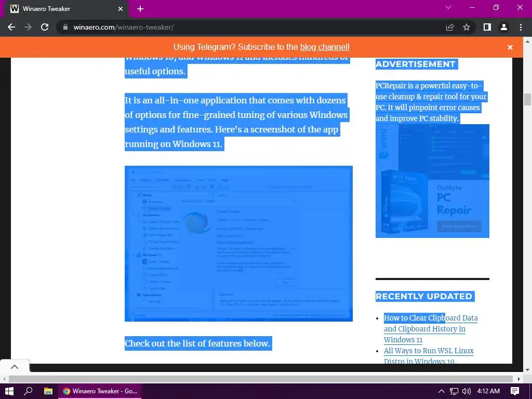Image resolution: width=532 pixels, height=399 pixels.
Task: Open File Explorer from the taskbar
Action: pos(48,391)
